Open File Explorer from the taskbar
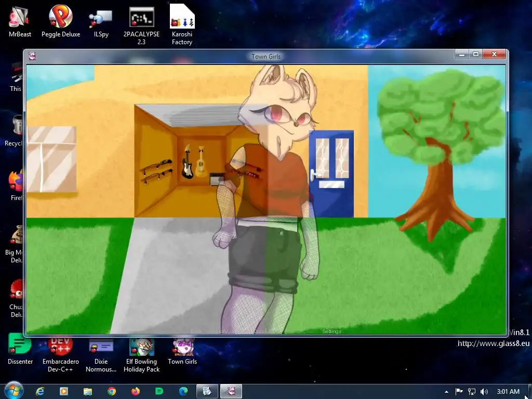The height and width of the screenshot is (399, 532). point(87,391)
